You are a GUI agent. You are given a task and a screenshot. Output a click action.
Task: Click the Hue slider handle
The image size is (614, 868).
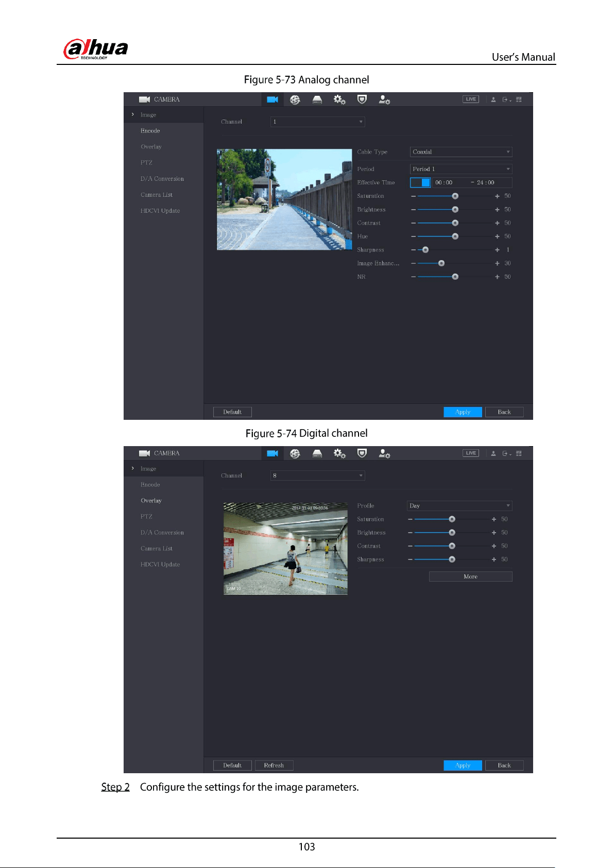[x=455, y=236]
